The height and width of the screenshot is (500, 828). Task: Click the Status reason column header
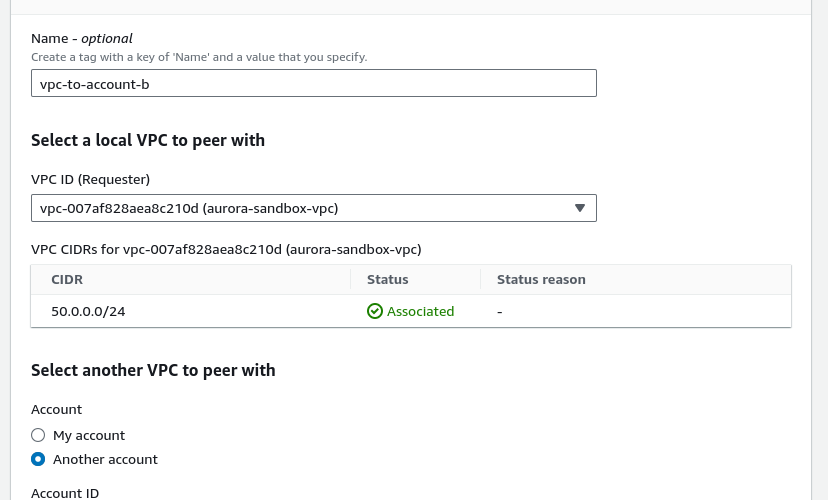pyautogui.click(x=541, y=279)
